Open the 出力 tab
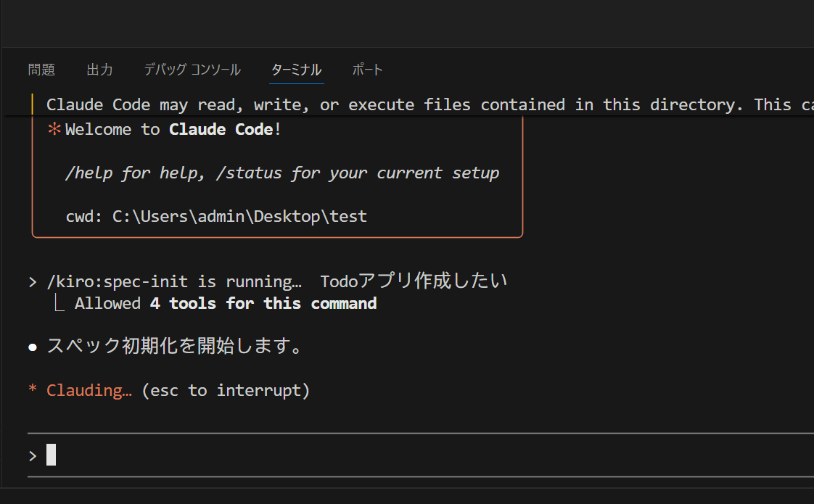 [x=99, y=70]
